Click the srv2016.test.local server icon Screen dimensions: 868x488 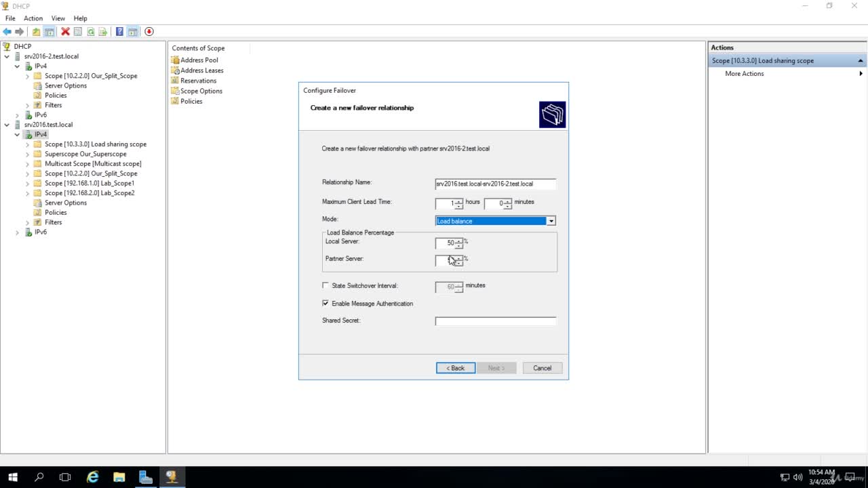(x=17, y=125)
